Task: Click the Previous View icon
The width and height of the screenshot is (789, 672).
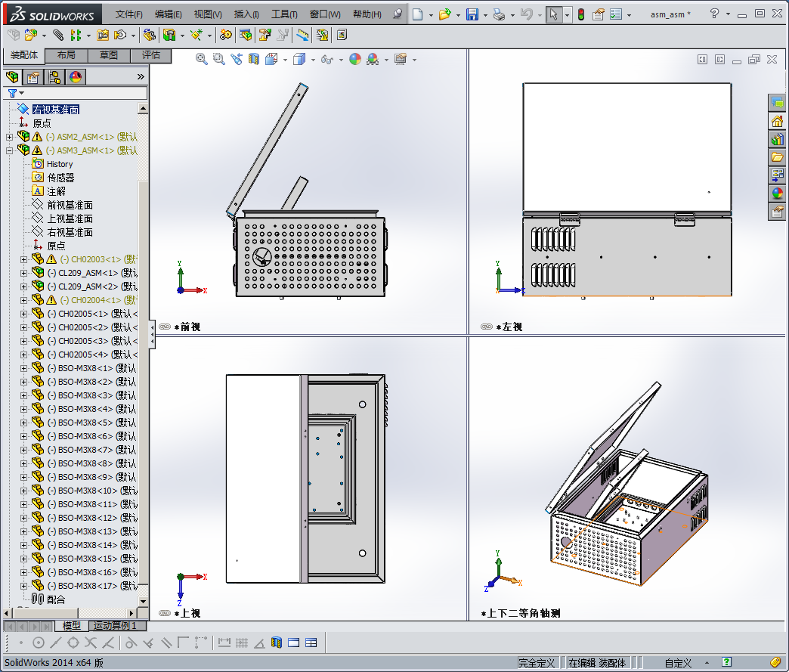Action: [x=237, y=59]
